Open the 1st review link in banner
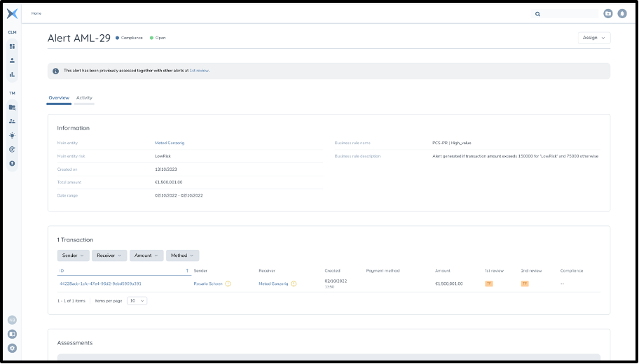 click(x=199, y=71)
